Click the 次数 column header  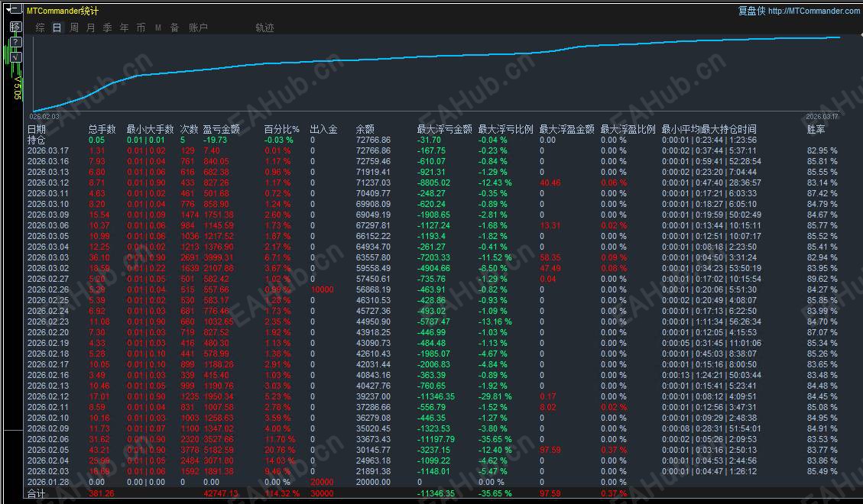(x=189, y=129)
